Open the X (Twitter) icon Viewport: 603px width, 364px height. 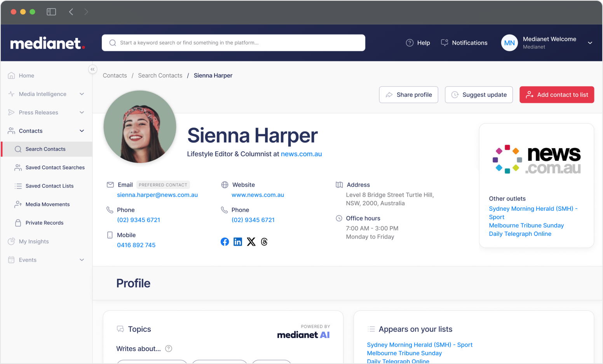251,241
